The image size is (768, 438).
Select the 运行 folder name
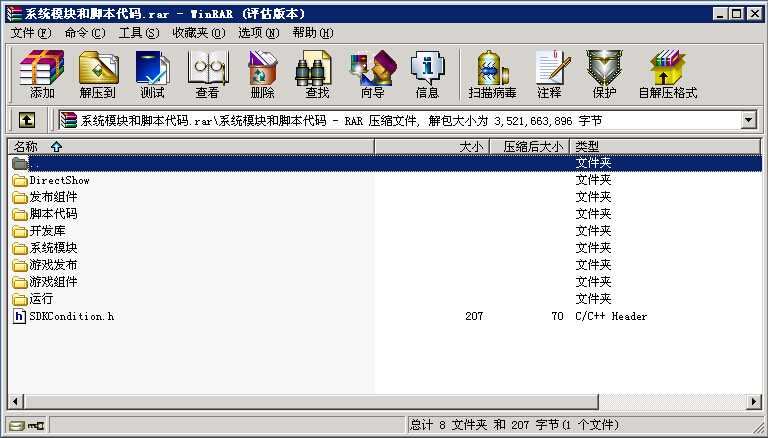point(41,299)
